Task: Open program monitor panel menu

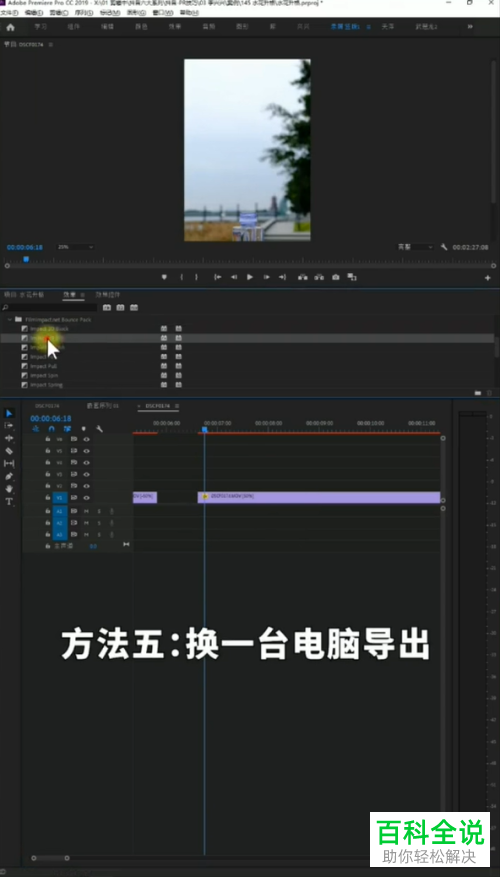Action: pos(50,45)
